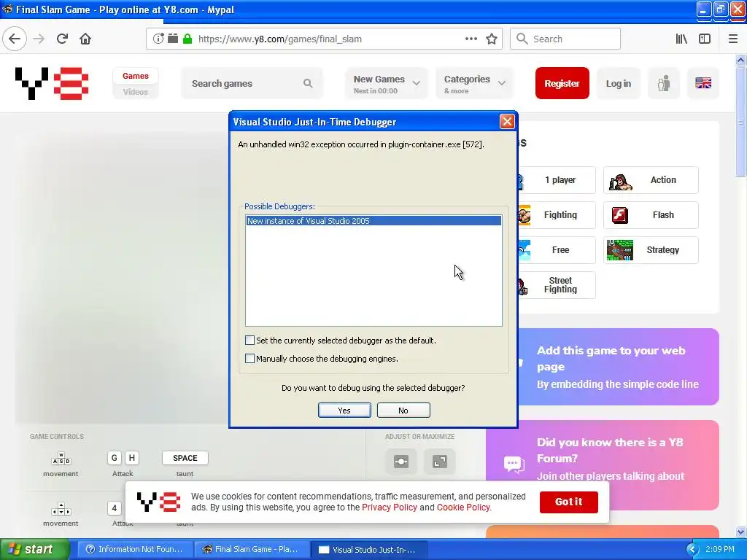
Task: Click the green padlock security icon
Action: [x=187, y=39]
